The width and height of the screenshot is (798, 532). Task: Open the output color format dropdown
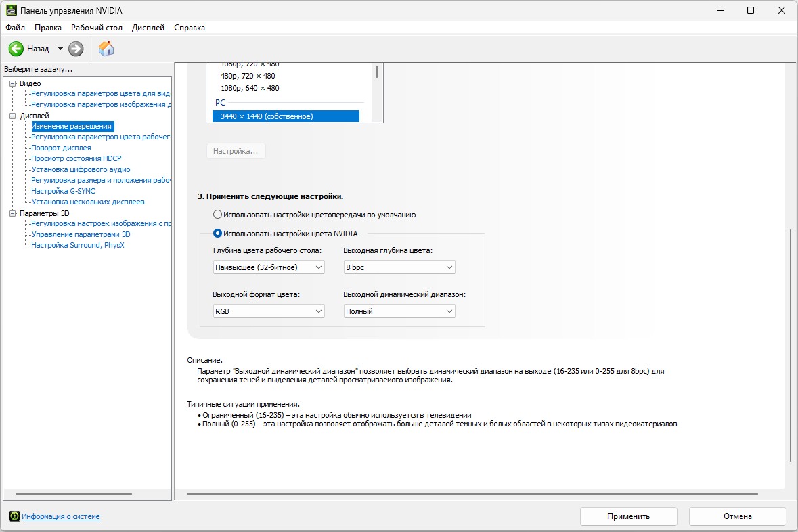pyautogui.click(x=269, y=311)
